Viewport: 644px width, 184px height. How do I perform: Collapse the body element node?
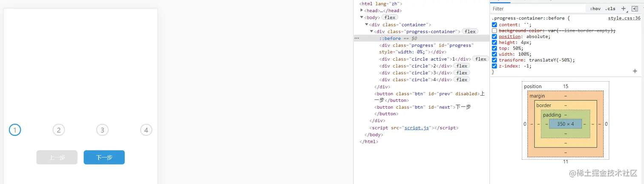pos(362,17)
